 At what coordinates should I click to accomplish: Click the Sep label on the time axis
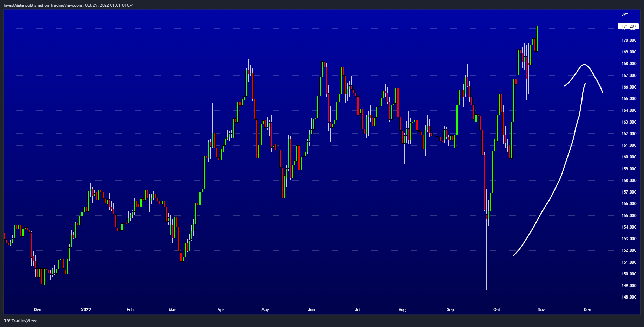451,310
